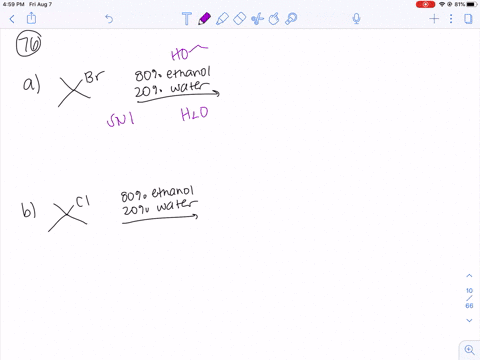Tap the screen recording indicator

pyautogui.click(x=425, y=4)
